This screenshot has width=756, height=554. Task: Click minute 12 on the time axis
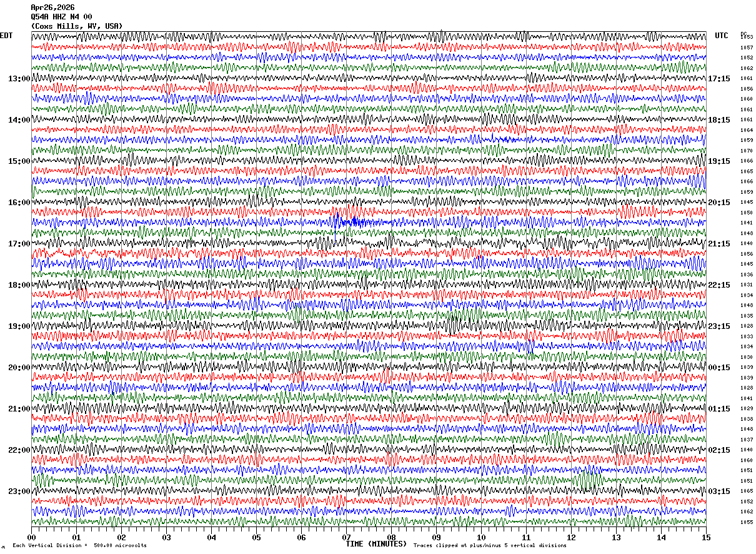tap(571, 537)
